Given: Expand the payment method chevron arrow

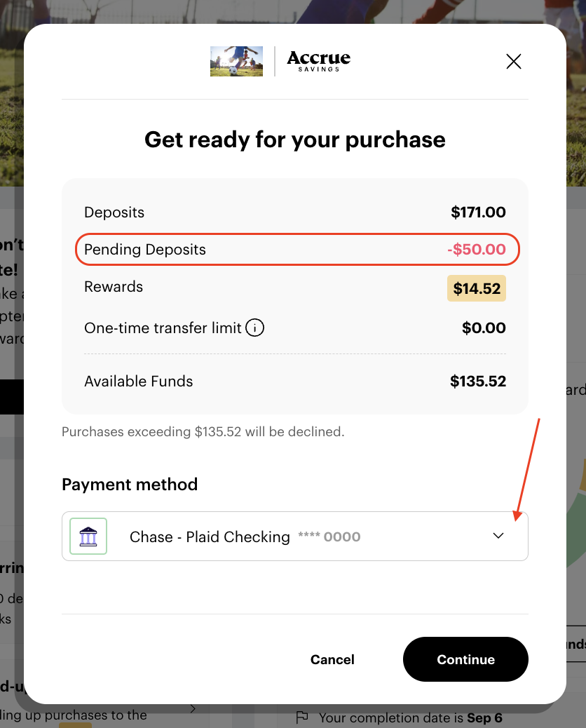Looking at the screenshot, I should coord(498,536).
